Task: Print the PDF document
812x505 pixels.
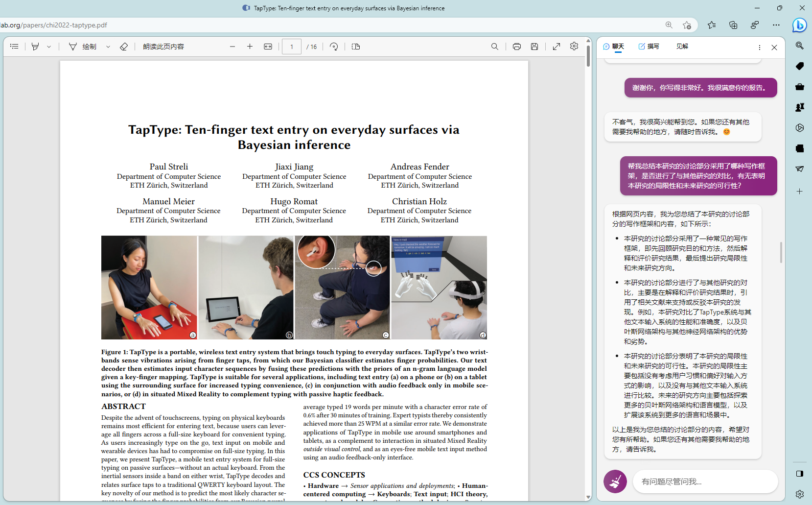Action: tap(516, 47)
